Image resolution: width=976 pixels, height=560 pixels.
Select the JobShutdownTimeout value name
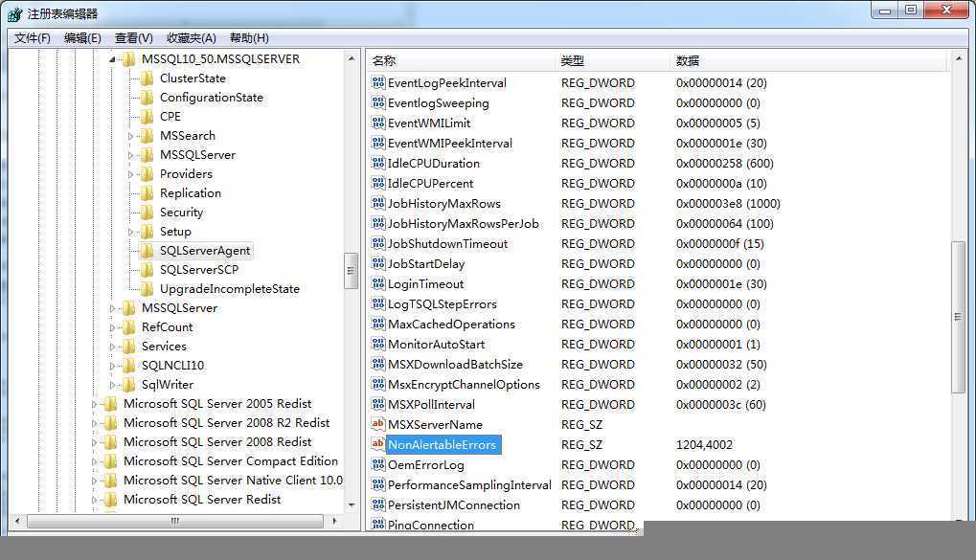447,244
